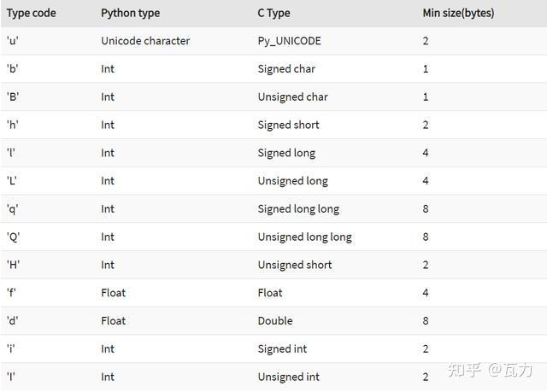Viewport: 547px width, 392px height.
Task: Select the 'Unicode character' cell
Action: point(145,41)
